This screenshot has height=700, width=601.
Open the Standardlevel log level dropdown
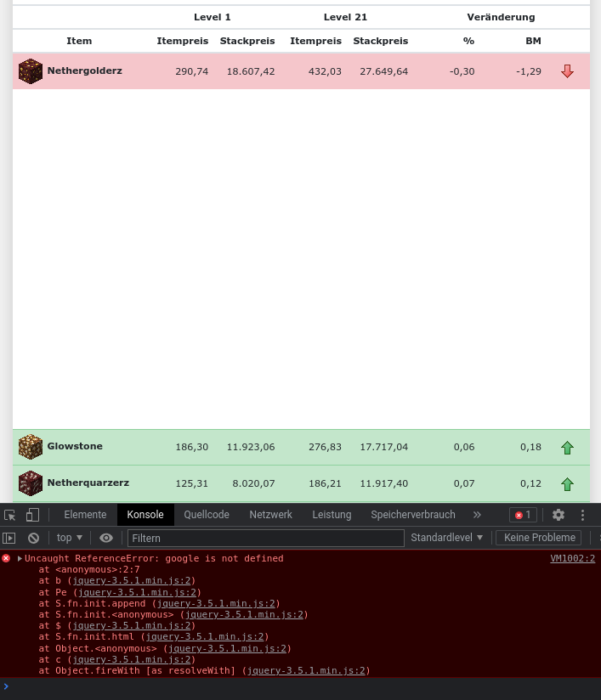point(446,538)
